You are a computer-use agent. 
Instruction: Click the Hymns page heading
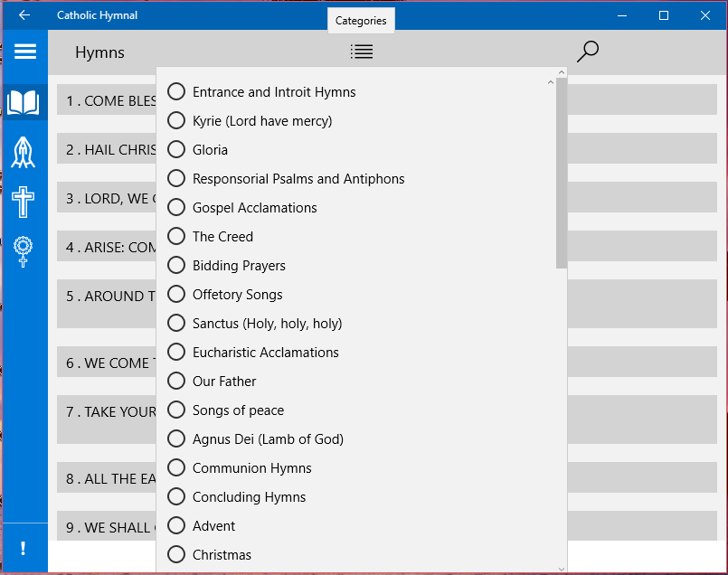point(99,52)
